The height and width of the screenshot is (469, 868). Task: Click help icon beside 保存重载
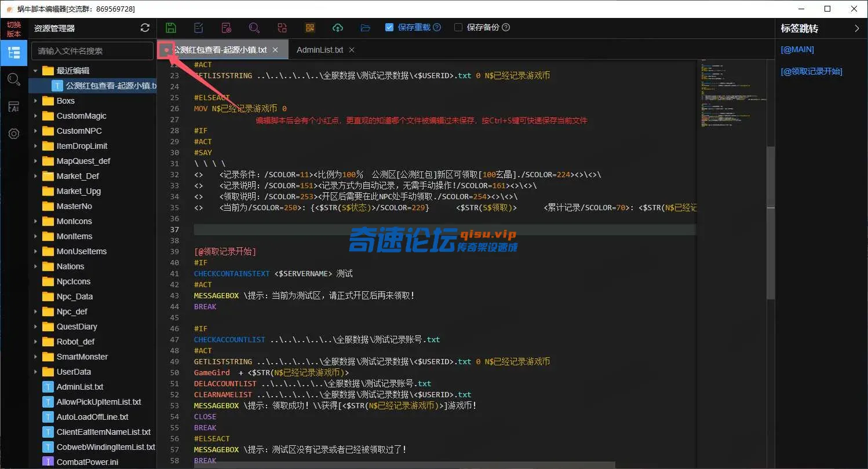point(437,27)
